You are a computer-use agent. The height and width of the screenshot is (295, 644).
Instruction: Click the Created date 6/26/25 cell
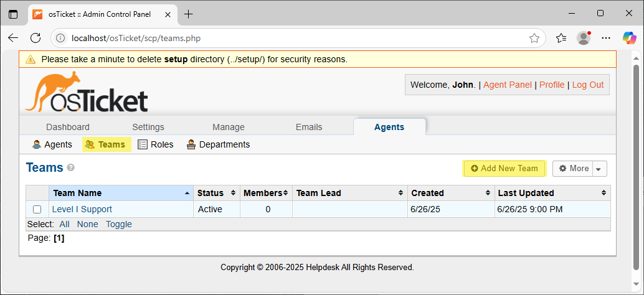pos(450,209)
